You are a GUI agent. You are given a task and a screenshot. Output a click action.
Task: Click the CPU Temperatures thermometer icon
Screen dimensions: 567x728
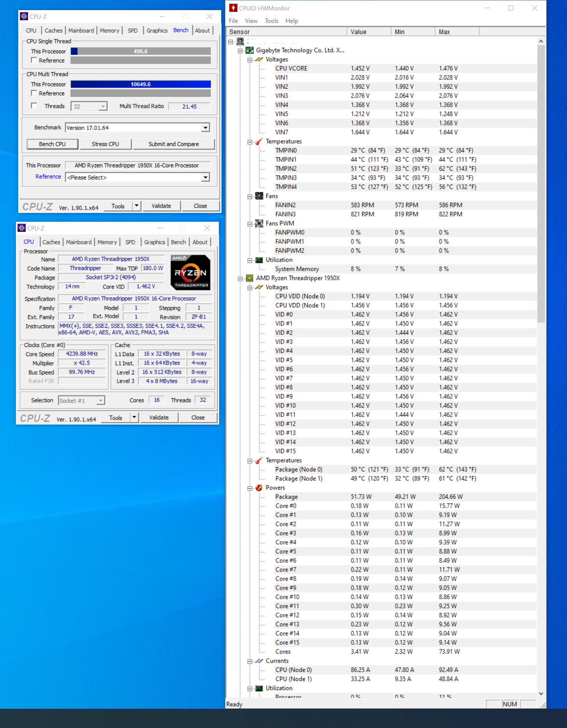[259, 460]
